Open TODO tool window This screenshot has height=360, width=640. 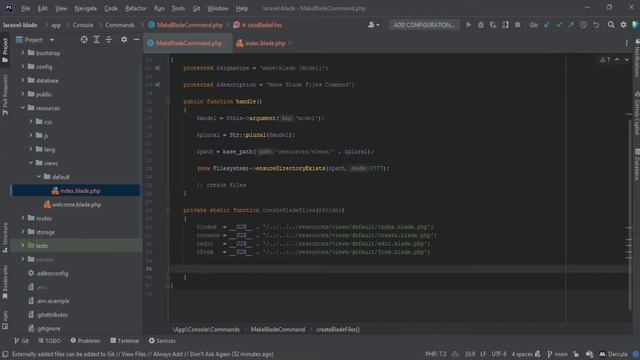(49, 341)
